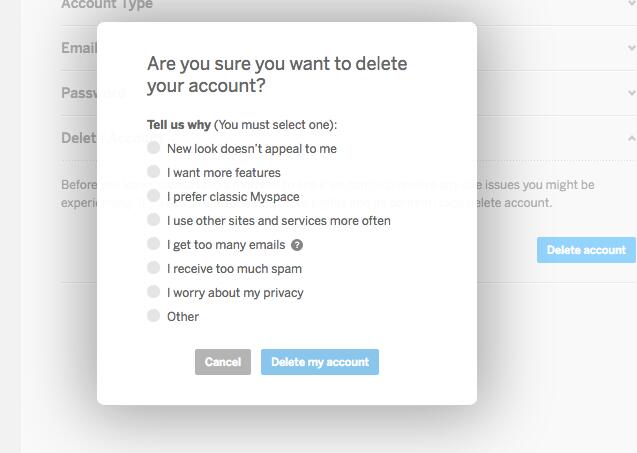Viewport: 637px width, 453px height.
Task: Click the 'I receive too much spam' label text
Action: [234, 269]
